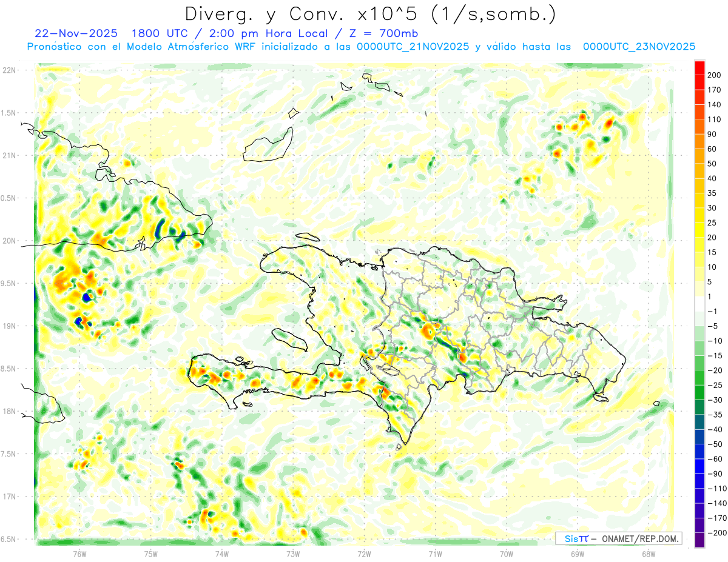
Task: Click the '21N' latitude label
Action: 9,156
